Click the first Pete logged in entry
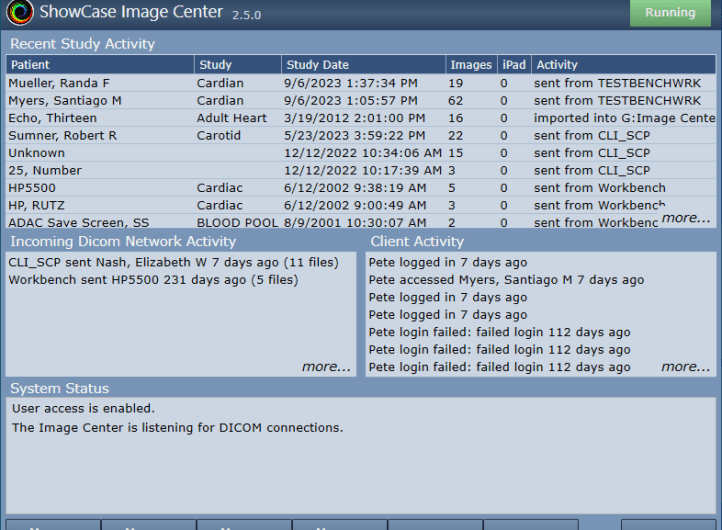Viewport: 722px width, 530px height. 448,262
